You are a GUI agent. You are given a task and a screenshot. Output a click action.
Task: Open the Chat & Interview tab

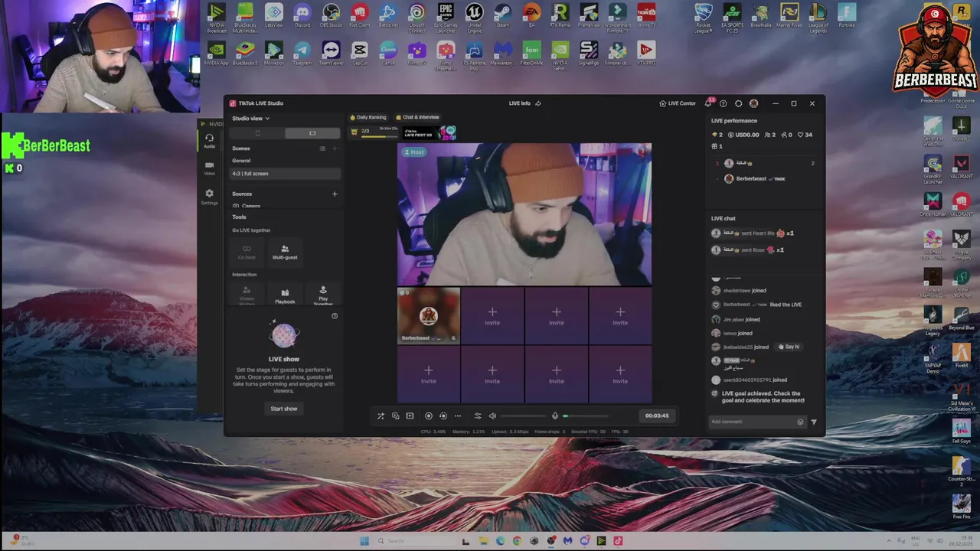417,117
